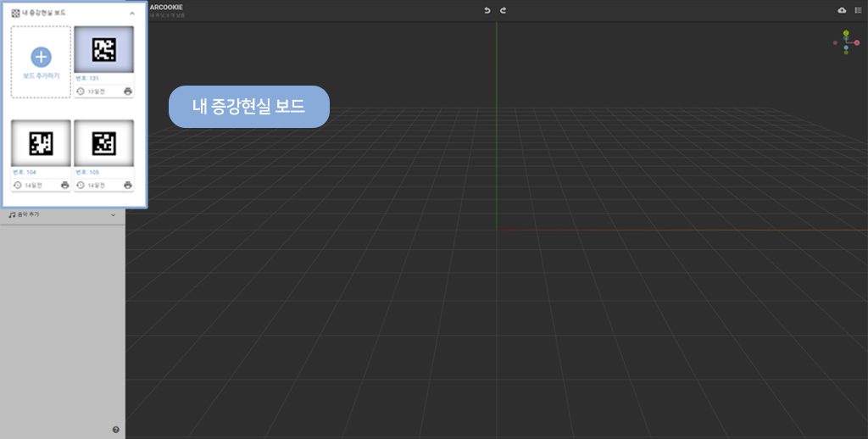
Task: Undo the last action in the top toolbar
Action: pos(487,10)
